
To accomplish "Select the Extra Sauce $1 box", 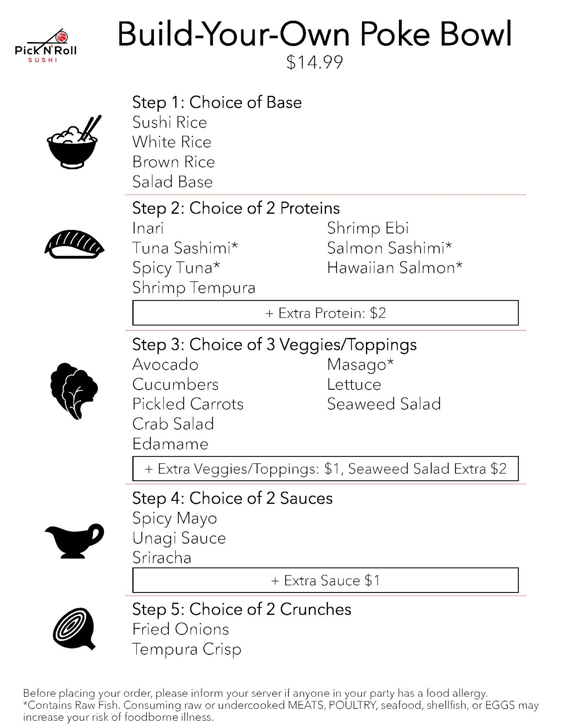I will tap(325, 580).
